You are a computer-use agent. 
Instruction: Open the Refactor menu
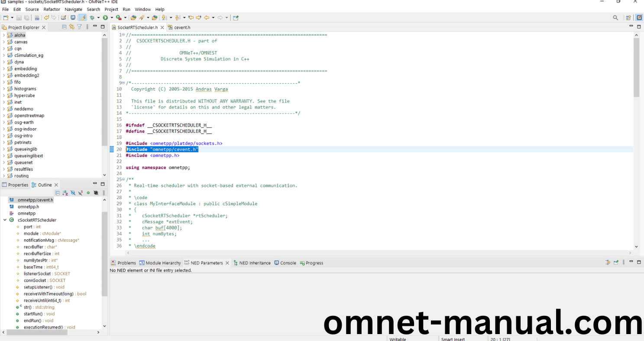(x=52, y=9)
